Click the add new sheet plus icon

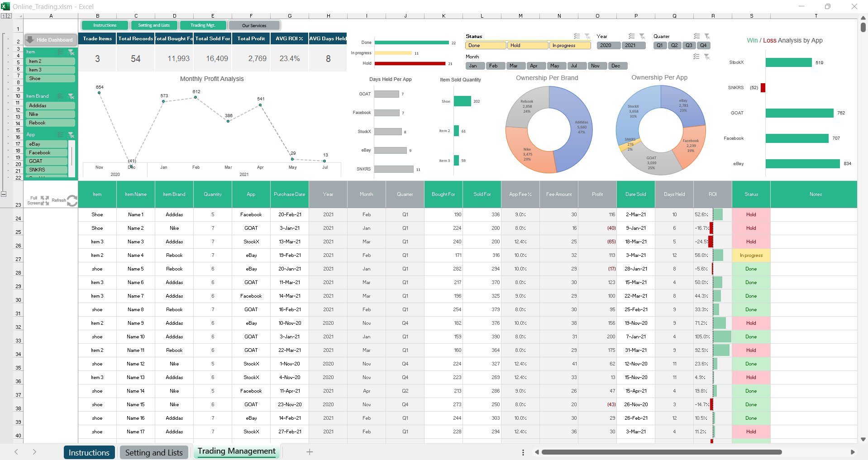310,452
